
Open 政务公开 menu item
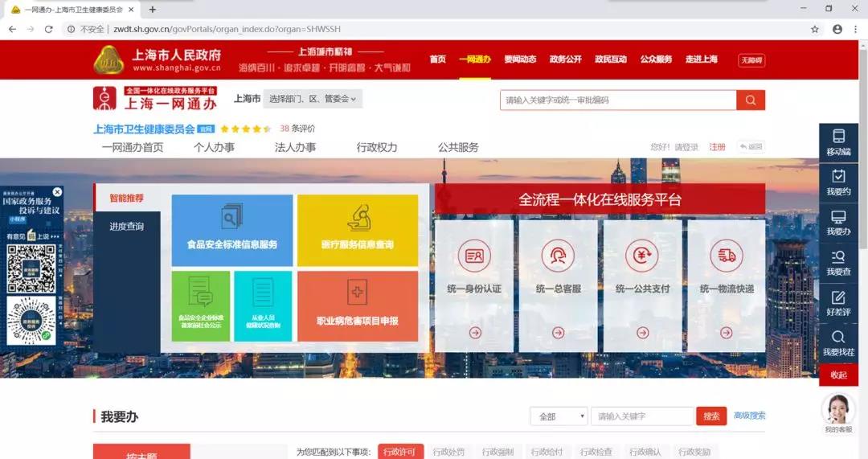coord(565,59)
